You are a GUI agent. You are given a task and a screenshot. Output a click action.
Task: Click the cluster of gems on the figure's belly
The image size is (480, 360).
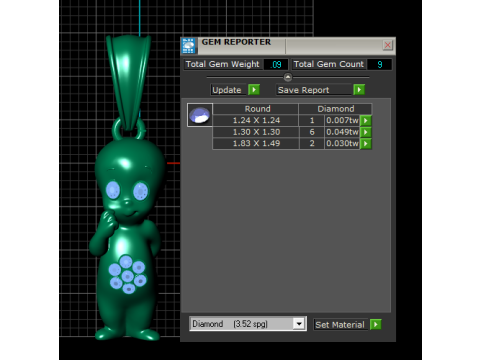point(127,274)
